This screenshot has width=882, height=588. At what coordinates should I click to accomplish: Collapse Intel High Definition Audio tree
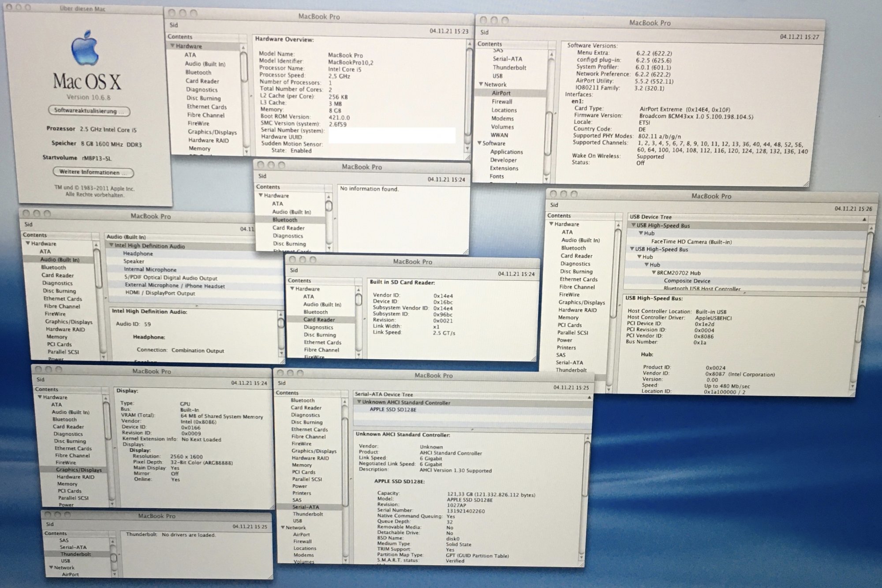(111, 246)
